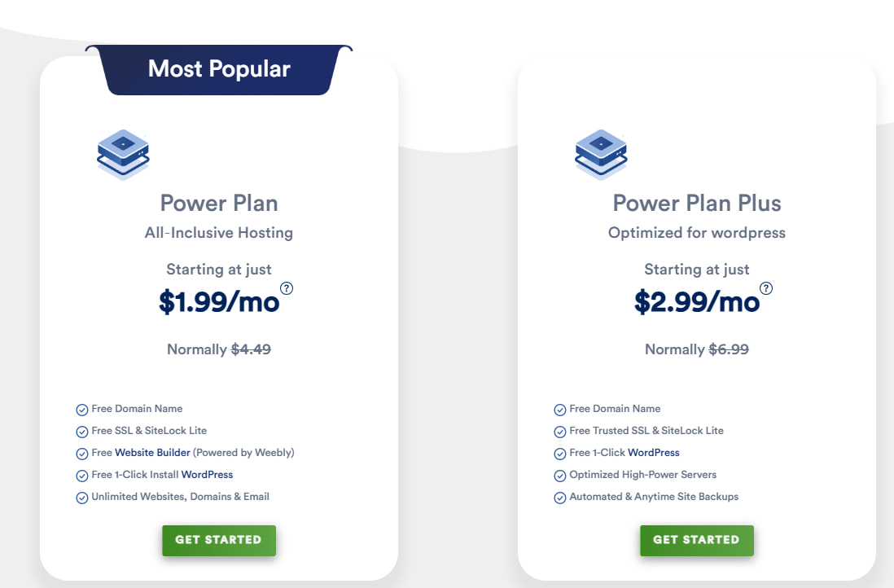This screenshot has width=894, height=588.
Task: Click checkmark beside Free Trusted SSL feature
Action: 560,432
